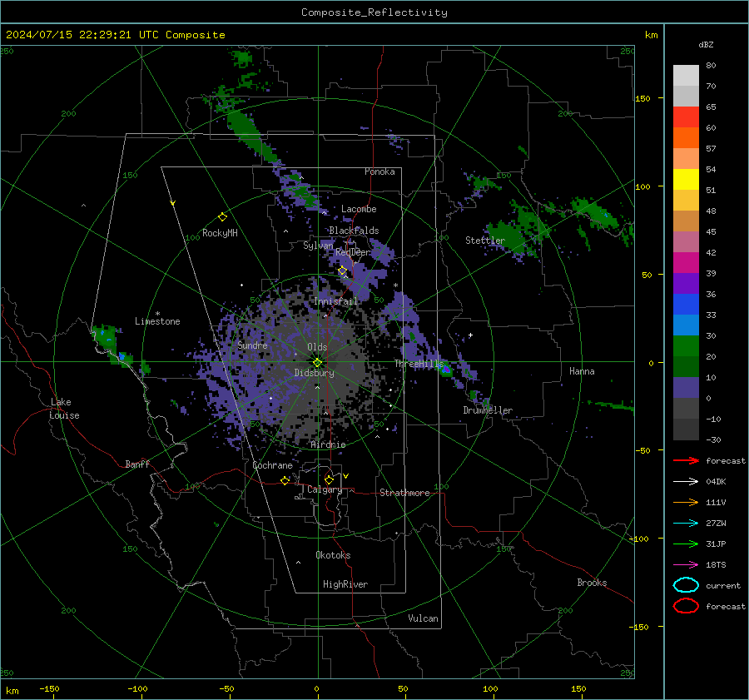
Task: Click the Brooks town label
Action: pos(592,583)
